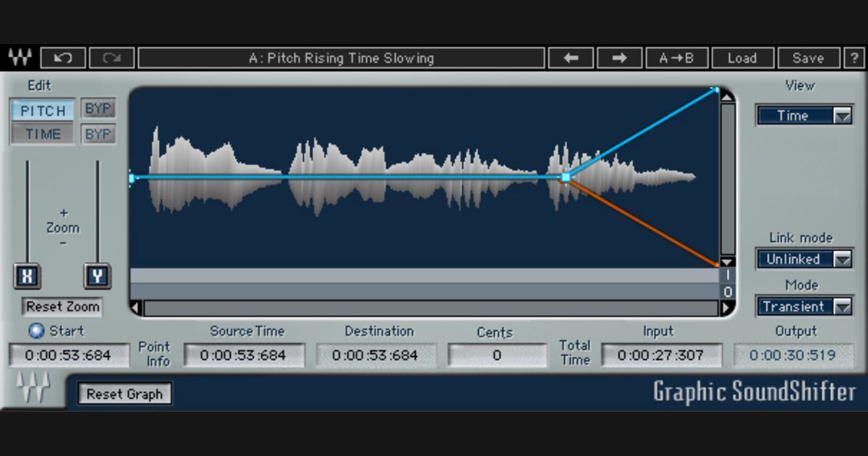Open the preset menu 'A: Pitch Rising Time Slowing'
This screenshot has height=456, width=868.
pos(341,58)
